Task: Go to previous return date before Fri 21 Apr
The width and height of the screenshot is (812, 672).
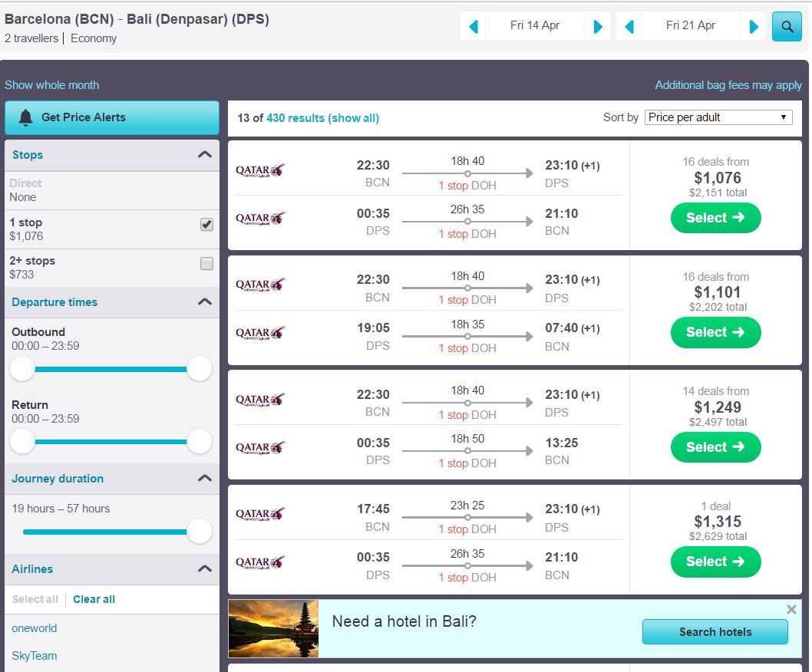Action: 629,26
